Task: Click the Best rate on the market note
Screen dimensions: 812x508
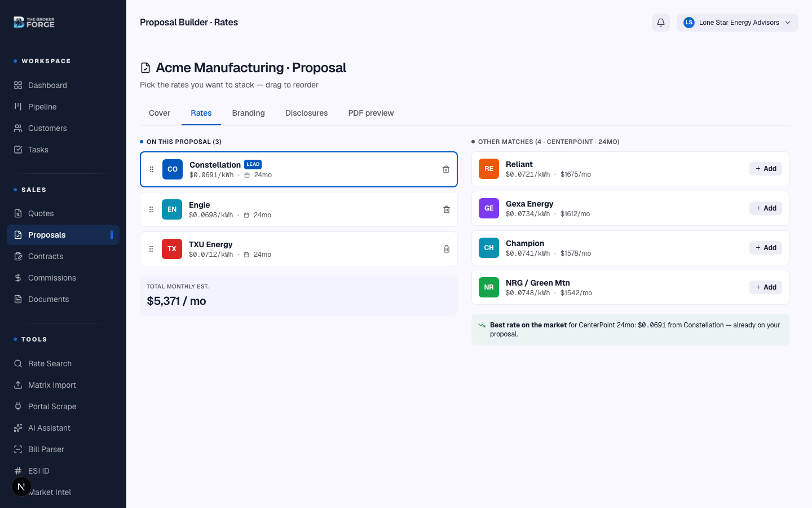Action: [x=630, y=330]
